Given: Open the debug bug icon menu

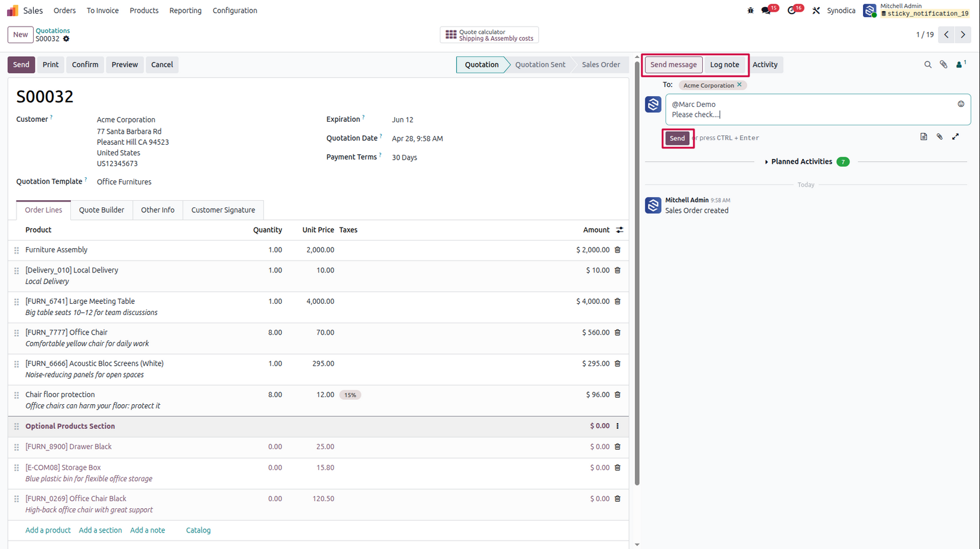Looking at the screenshot, I should 750,11.
